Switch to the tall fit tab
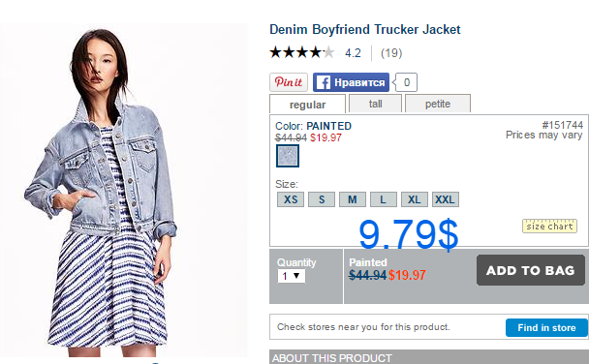This screenshot has width=589, height=364. point(375,104)
